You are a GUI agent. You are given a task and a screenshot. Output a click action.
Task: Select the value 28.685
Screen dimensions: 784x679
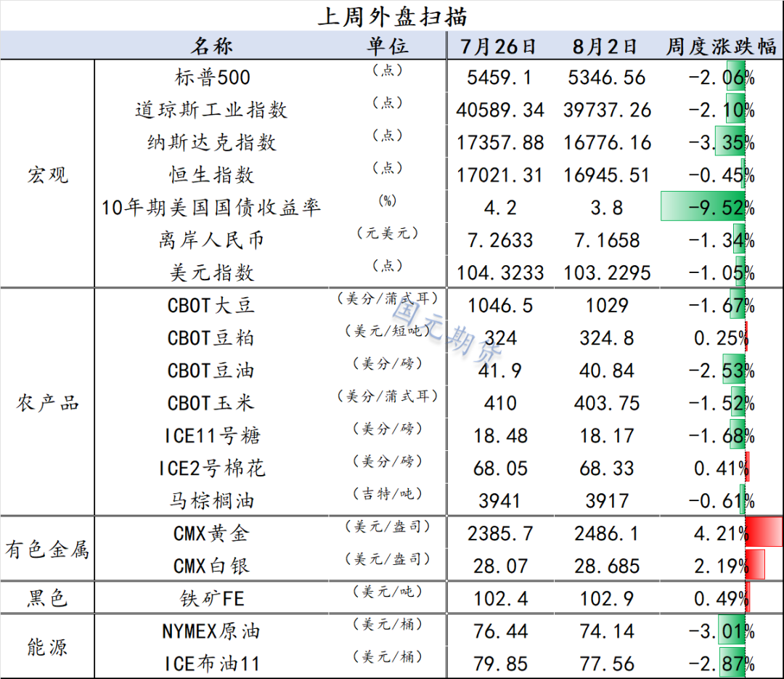tap(606, 566)
